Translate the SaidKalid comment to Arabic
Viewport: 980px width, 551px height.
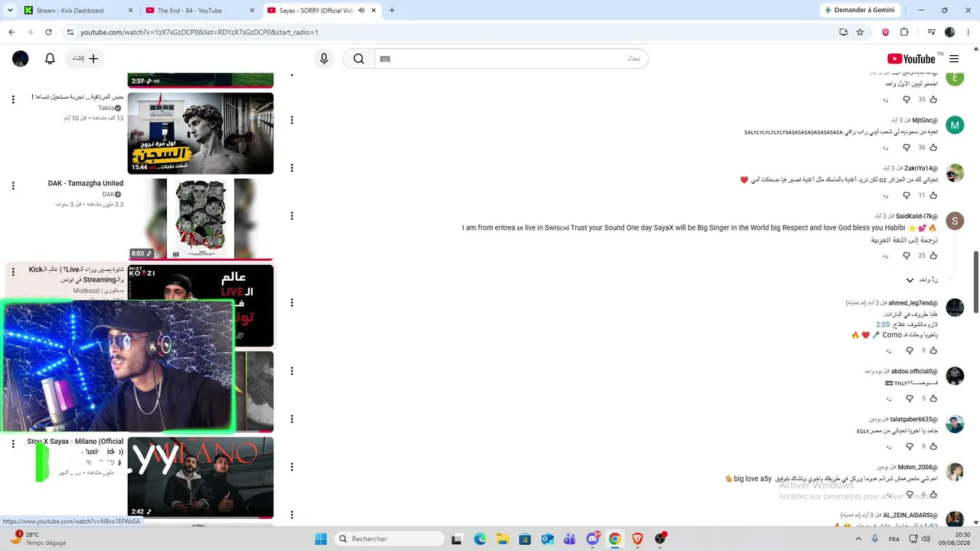[904, 240]
